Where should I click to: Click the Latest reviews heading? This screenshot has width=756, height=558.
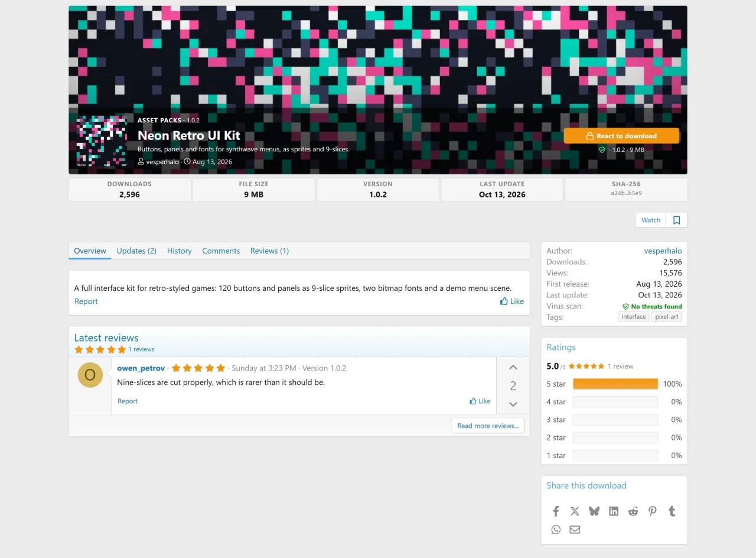[106, 338]
